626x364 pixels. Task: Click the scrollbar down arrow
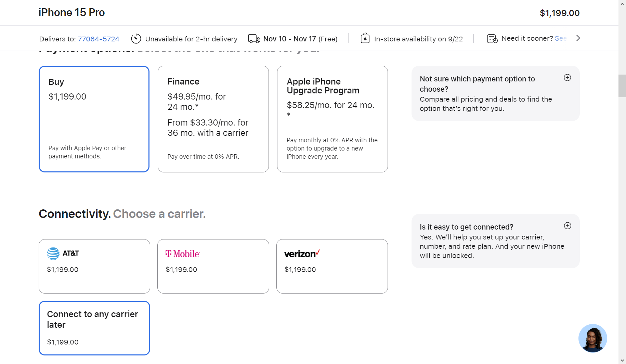[622, 361]
